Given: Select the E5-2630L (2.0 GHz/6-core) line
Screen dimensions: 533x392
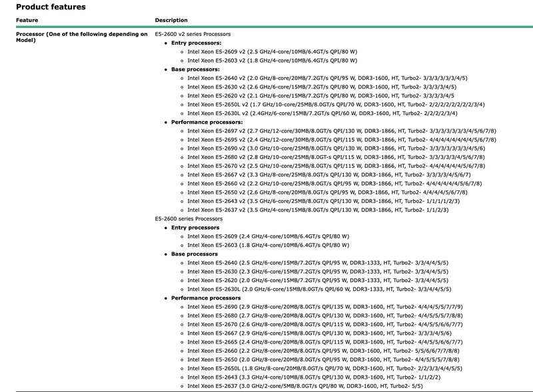Looking at the screenshot, I should pos(320,290).
